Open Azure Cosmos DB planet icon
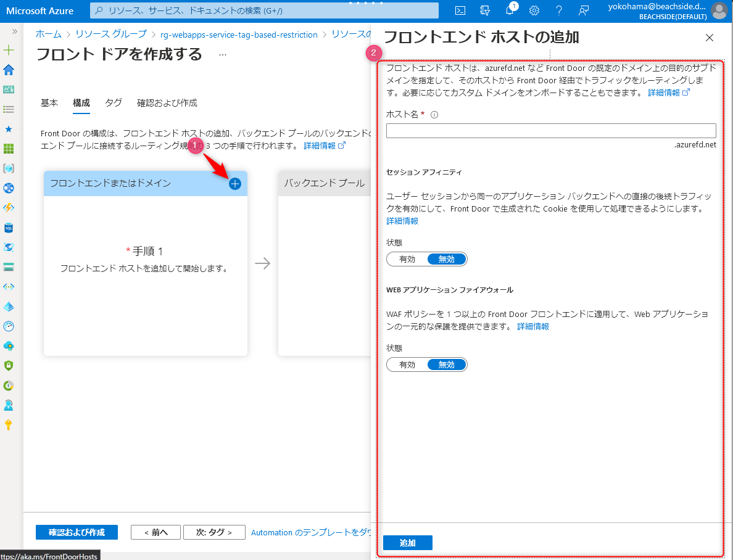This screenshot has height=560, width=733. 9,247
